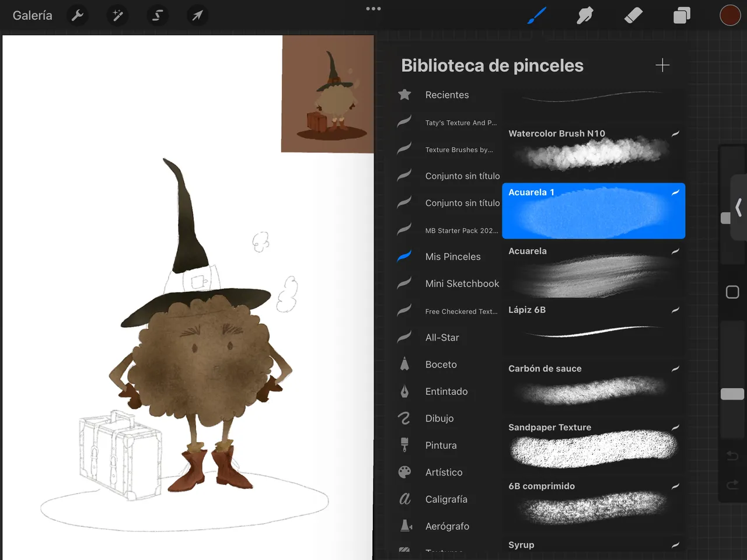747x560 pixels.
Task: Tap the Boceto pencil-tip icon
Action: pos(404,364)
